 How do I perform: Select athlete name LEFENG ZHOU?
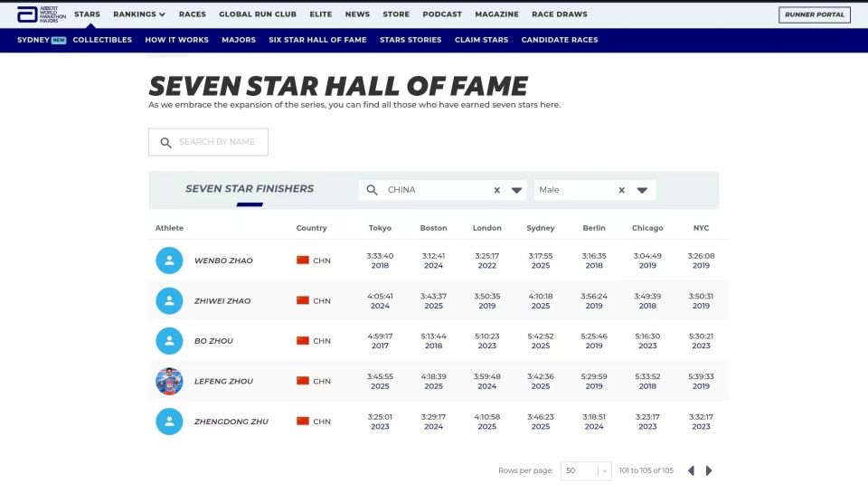(x=223, y=382)
